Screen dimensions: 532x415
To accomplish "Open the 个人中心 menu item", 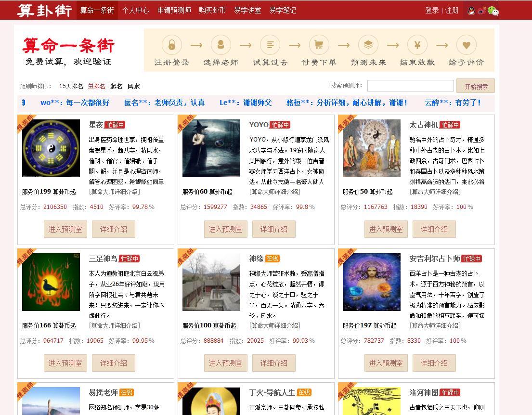I will point(136,10).
